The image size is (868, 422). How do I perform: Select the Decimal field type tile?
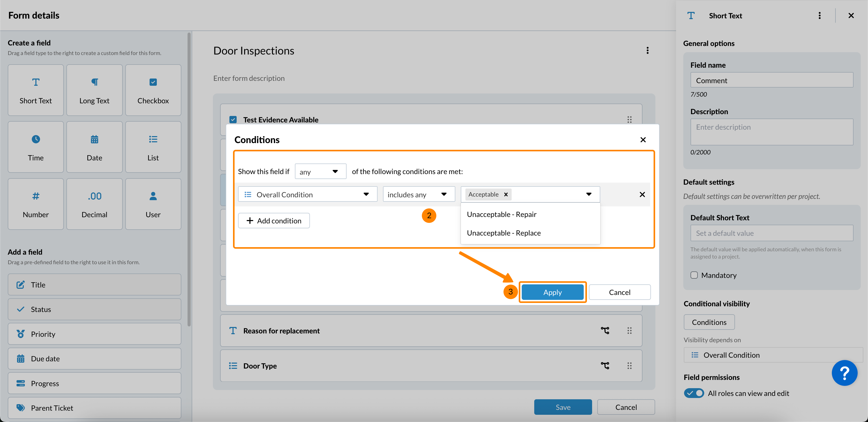(94, 204)
